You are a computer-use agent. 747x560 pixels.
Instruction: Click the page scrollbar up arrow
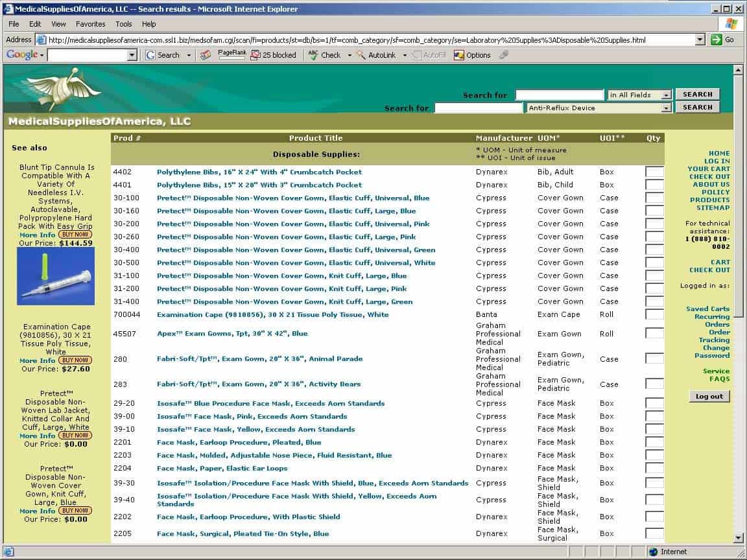click(738, 70)
